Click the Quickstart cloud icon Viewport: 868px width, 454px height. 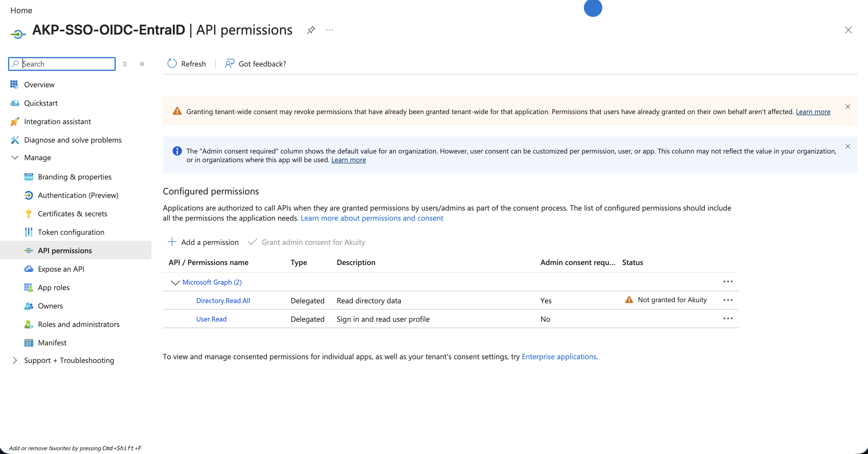click(15, 103)
